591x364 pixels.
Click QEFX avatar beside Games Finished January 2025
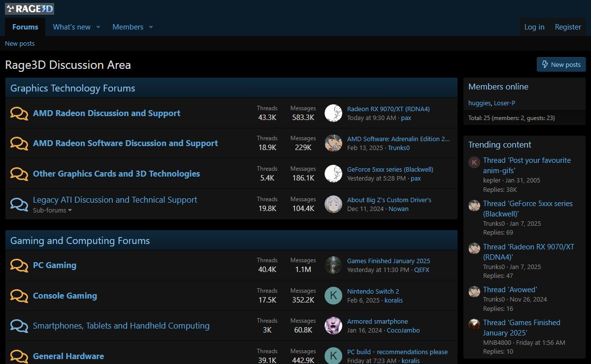click(333, 265)
